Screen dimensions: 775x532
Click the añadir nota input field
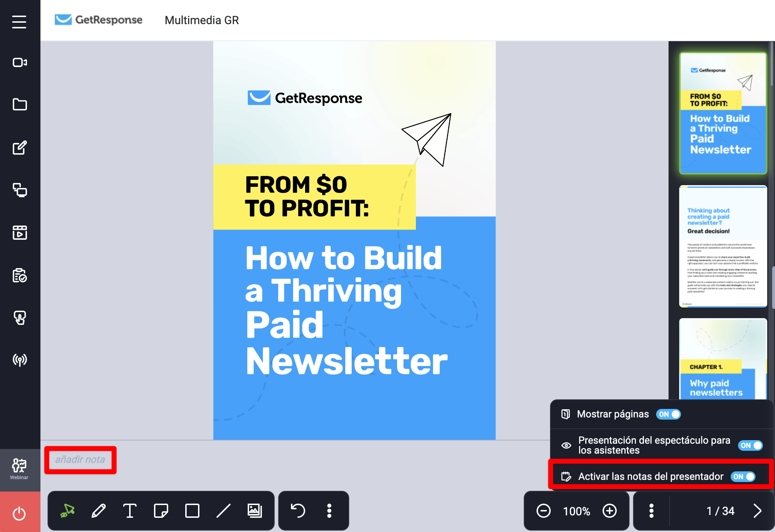(80, 460)
